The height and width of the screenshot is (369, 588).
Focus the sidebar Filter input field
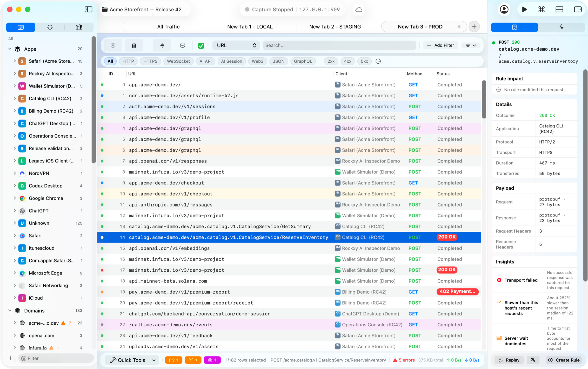point(56,358)
